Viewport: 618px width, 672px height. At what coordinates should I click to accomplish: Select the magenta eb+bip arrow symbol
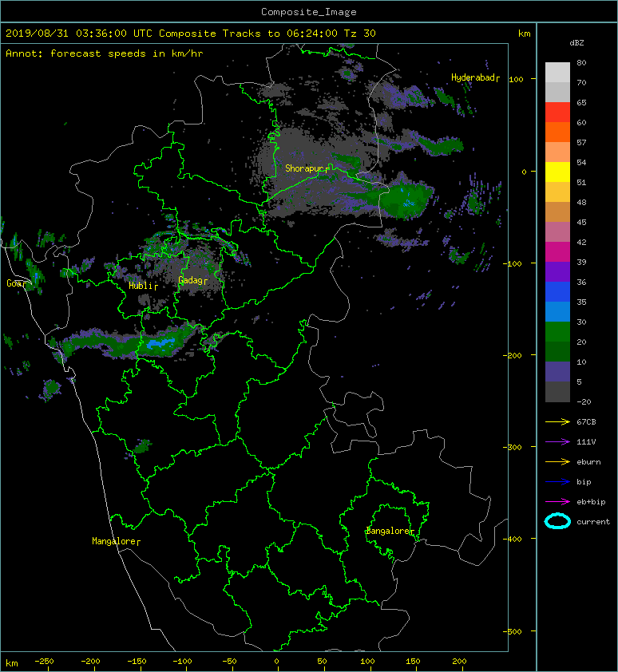[x=557, y=501]
